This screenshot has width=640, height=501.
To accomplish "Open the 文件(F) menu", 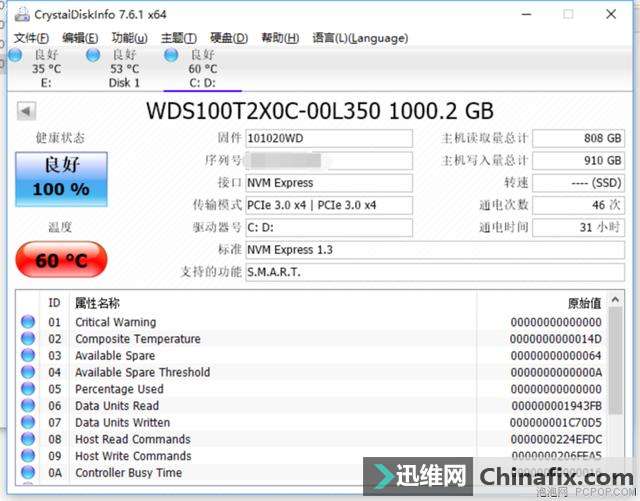I will pos(31,38).
